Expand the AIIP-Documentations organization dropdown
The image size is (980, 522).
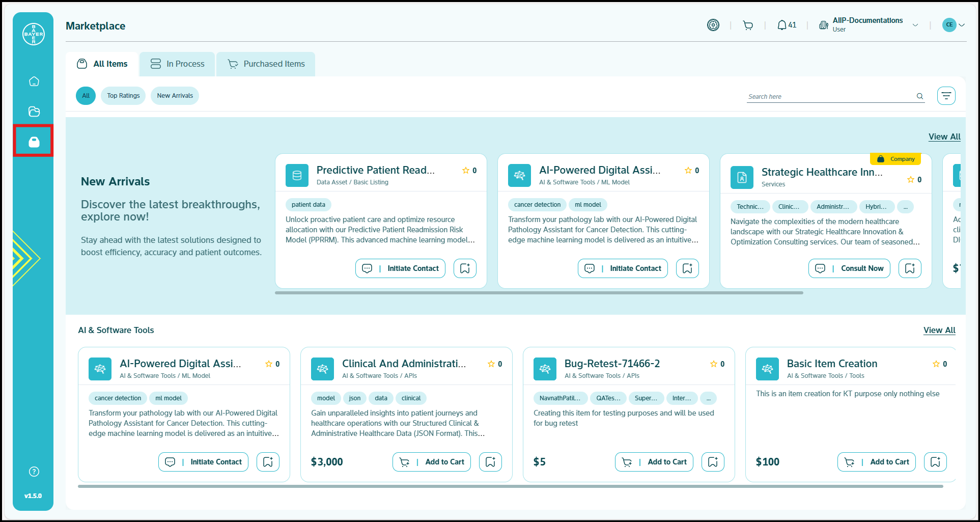tap(915, 25)
